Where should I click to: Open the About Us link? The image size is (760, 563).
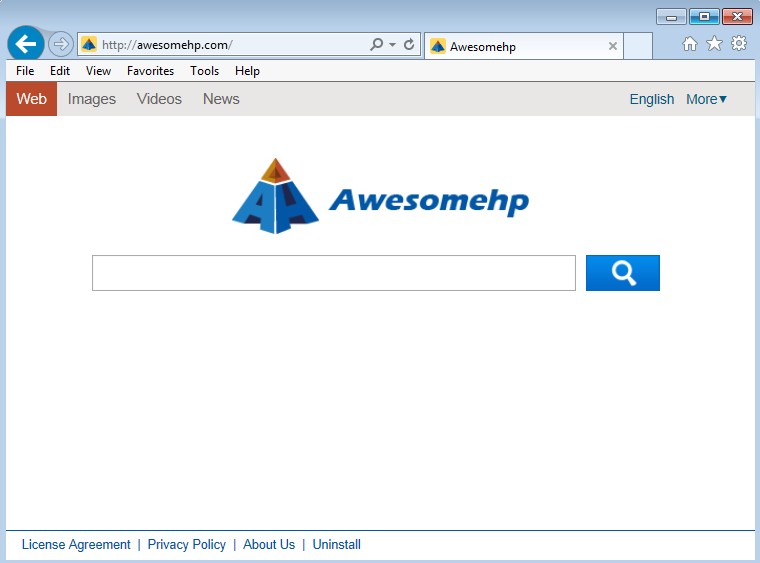tap(269, 545)
